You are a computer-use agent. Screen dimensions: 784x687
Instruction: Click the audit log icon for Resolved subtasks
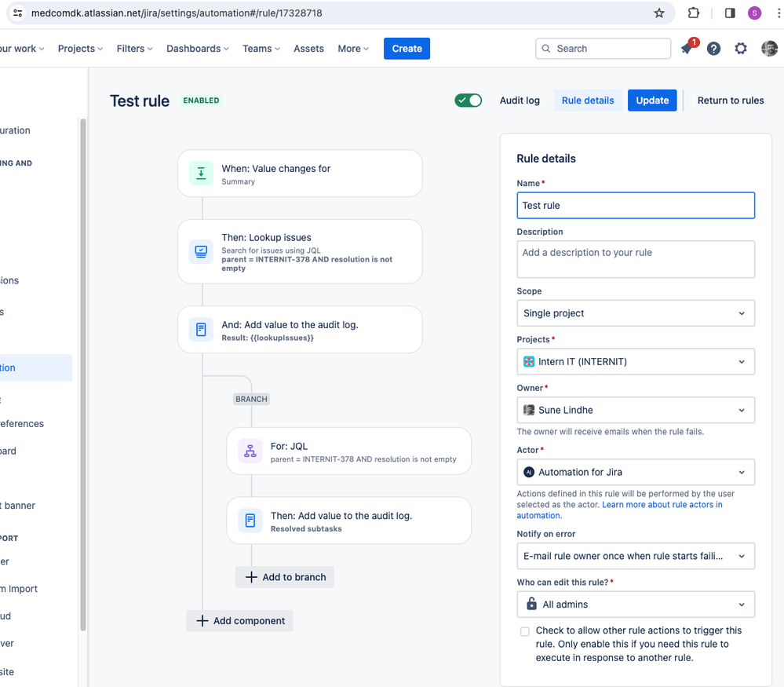[250, 521]
